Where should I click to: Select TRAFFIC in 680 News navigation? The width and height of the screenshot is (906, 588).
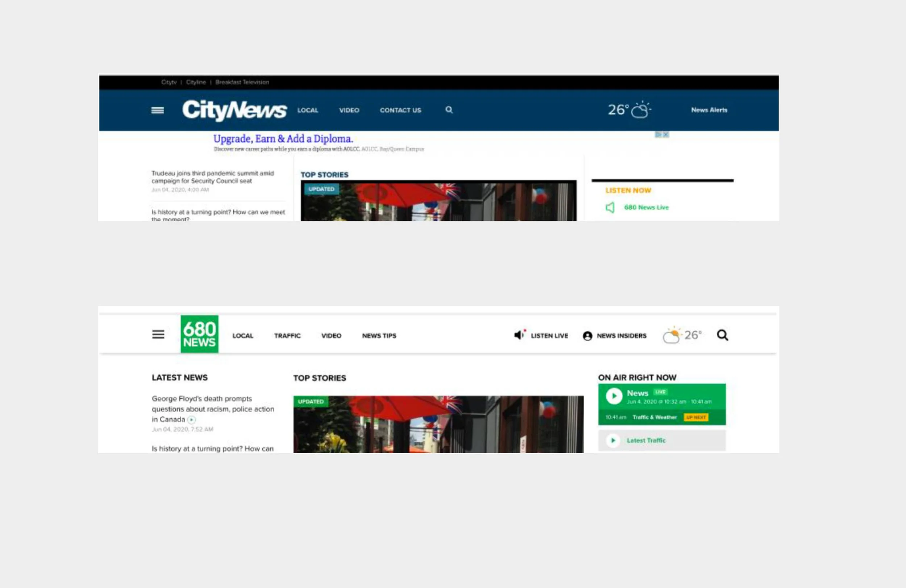[x=287, y=336]
